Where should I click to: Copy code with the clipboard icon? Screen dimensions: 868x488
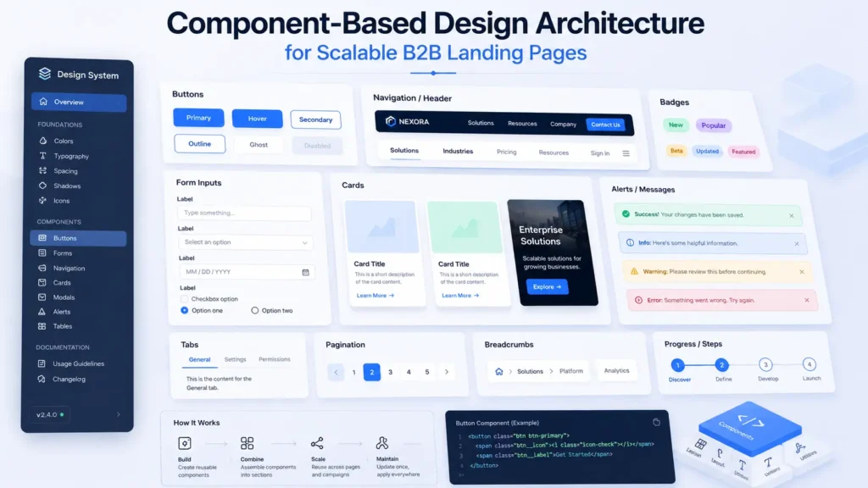[x=657, y=422]
